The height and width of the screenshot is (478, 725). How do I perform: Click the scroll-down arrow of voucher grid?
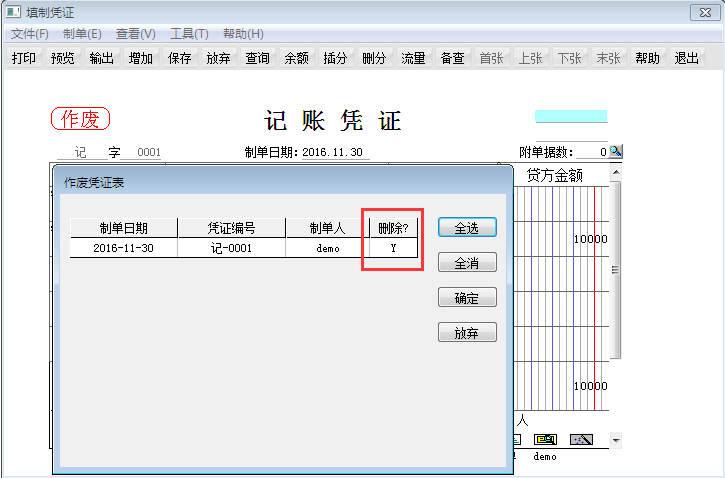tap(616, 440)
